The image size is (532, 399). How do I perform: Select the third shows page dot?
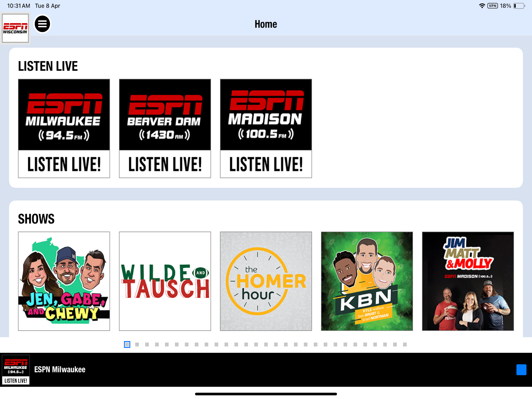147,344
